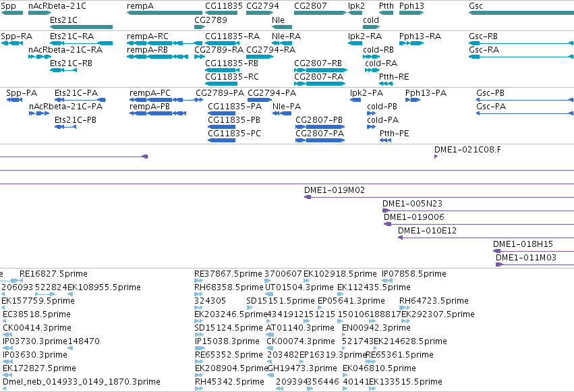Select the Pph13 gene feature
Screen dimensions: 574x392
[411, 13]
